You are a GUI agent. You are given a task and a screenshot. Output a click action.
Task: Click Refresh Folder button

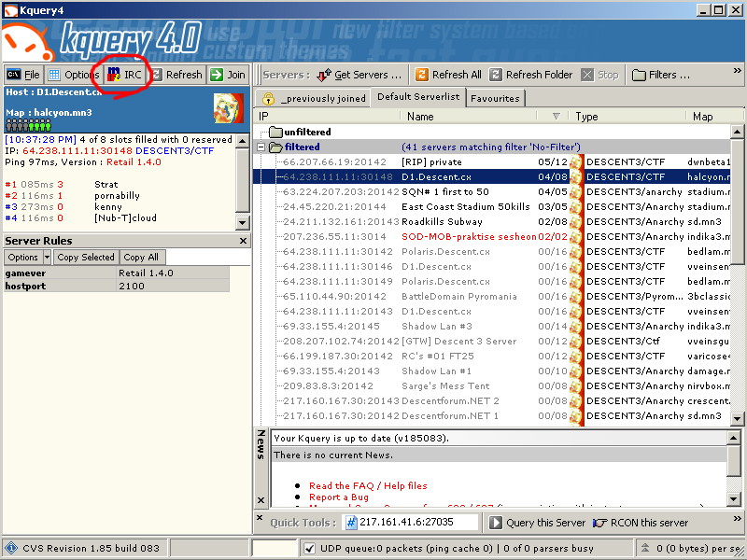click(x=530, y=75)
